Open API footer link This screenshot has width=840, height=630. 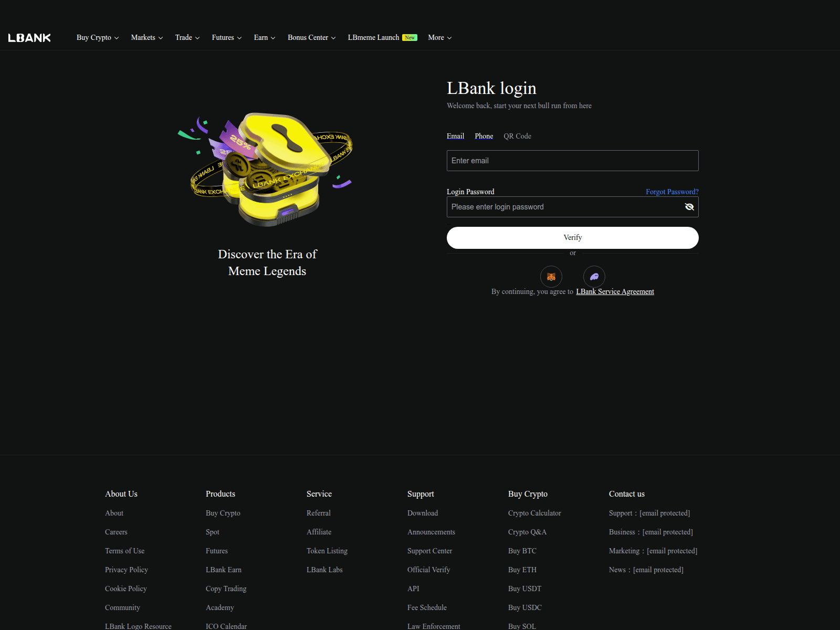tap(413, 589)
